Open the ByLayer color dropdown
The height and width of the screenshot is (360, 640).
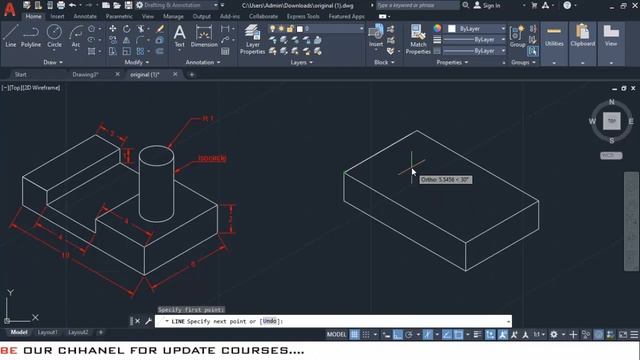point(476,29)
